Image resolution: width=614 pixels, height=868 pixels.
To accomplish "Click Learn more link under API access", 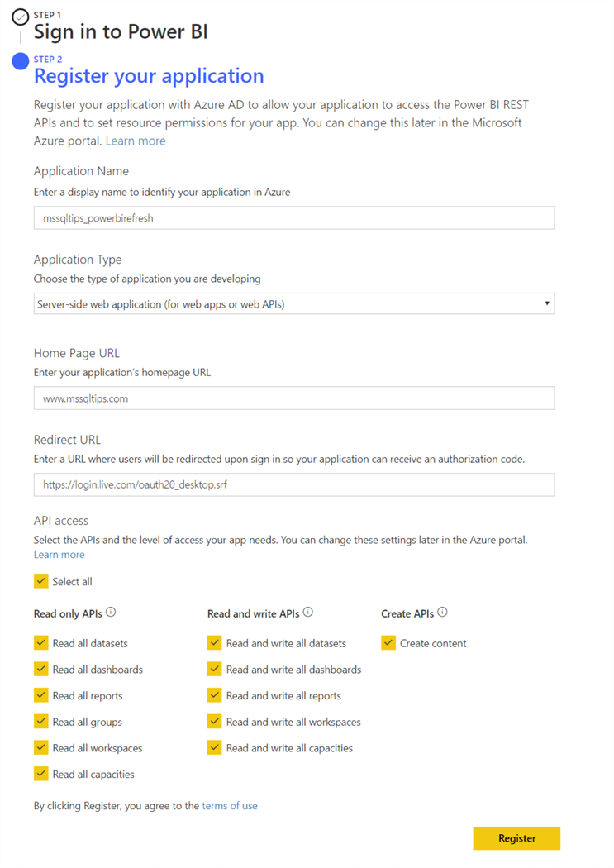I will 59,555.
